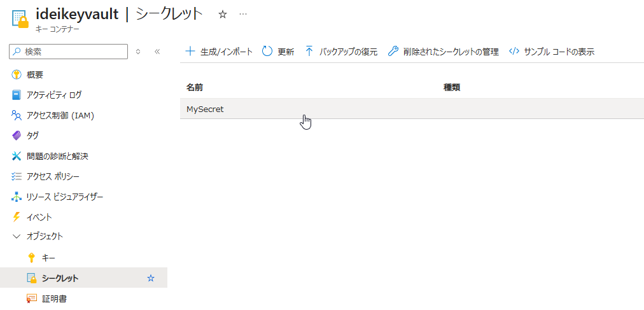Click the purple タグ tag icon
Image resolution: width=644 pixels, height=310 pixels.
pyautogui.click(x=17, y=136)
